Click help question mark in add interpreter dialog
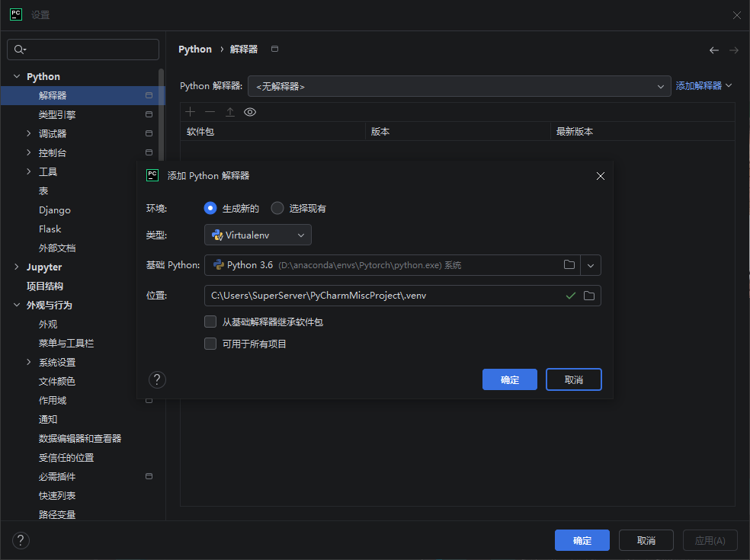The width and height of the screenshot is (750, 560). pos(157,379)
